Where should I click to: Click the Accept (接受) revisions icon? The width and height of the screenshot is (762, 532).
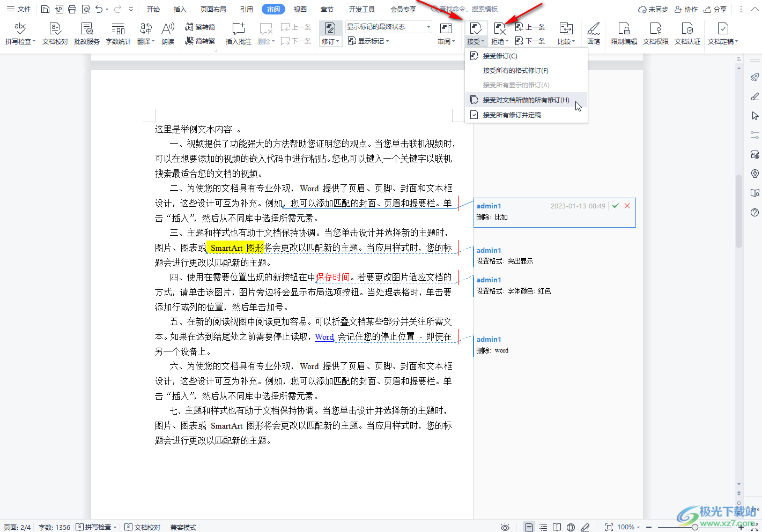(476, 28)
